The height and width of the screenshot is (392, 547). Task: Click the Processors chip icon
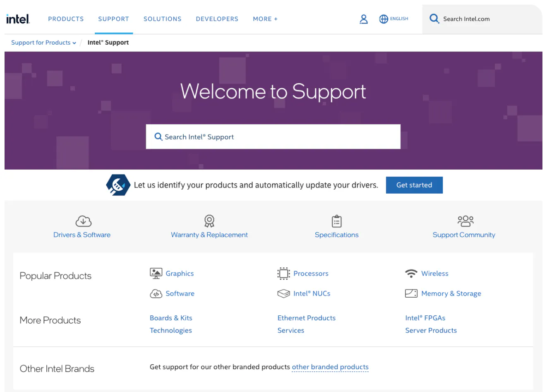click(283, 273)
